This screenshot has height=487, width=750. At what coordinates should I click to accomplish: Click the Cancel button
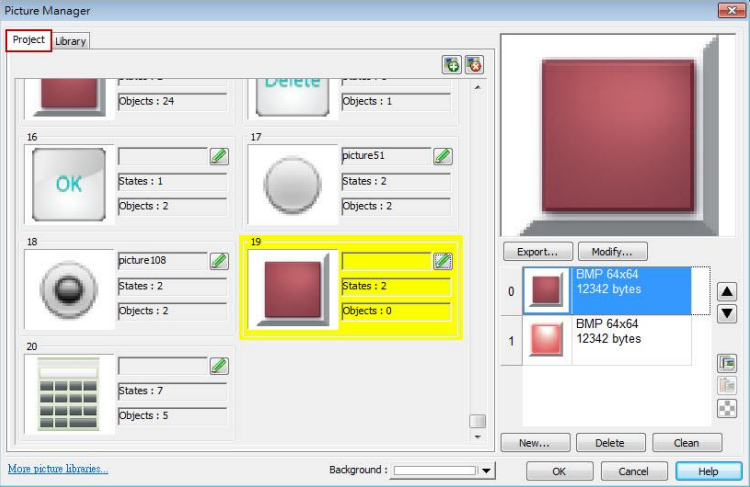634,471
